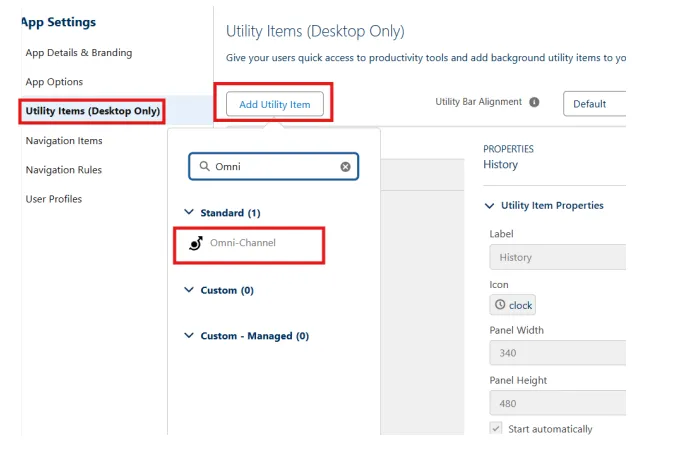Image resolution: width=677 pixels, height=462 pixels.
Task: Click the clock icon pill
Action: click(513, 305)
